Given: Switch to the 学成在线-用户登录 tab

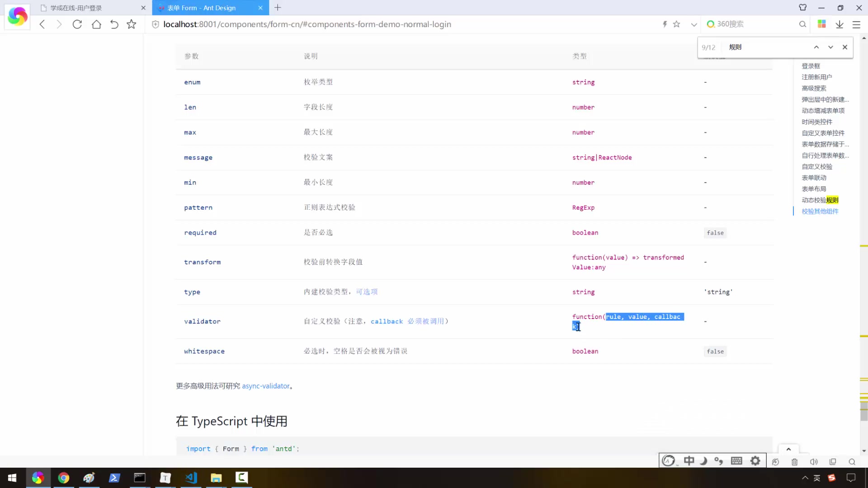Looking at the screenshot, I should pyautogui.click(x=93, y=8).
